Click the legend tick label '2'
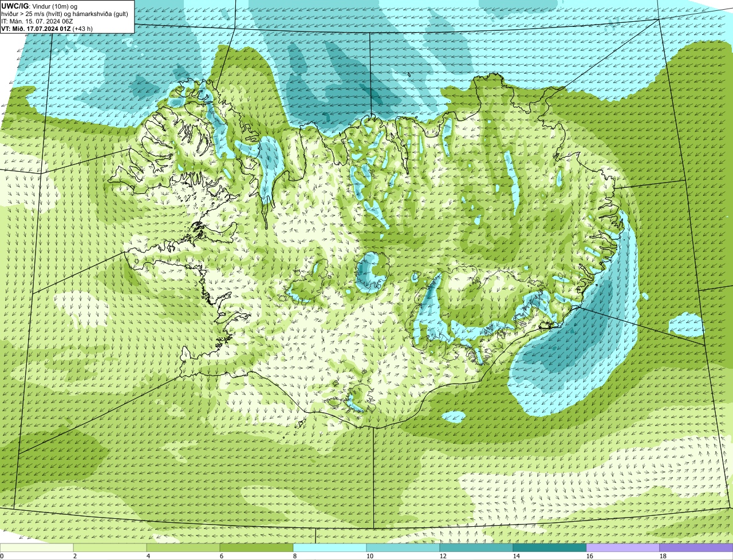The width and height of the screenshot is (733, 560). pos(75,556)
